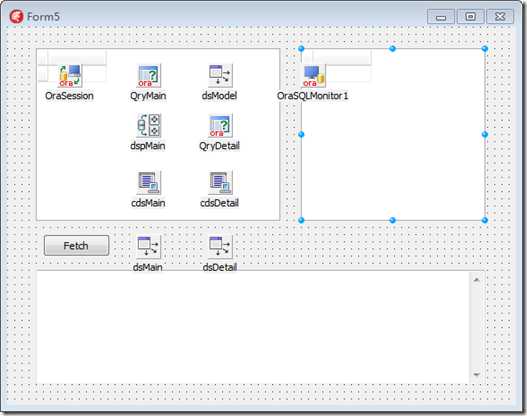The width and height of the screenshot is (527, 416).
Task: Click the dsDetail label text
Action: click(x=220, y=267)
